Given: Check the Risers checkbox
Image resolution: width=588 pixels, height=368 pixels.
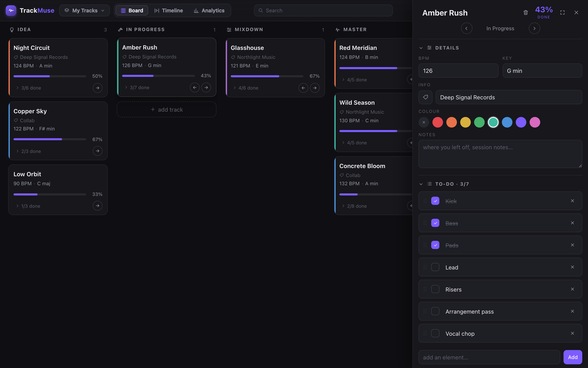Looking at the screenshot, I should point(435,289).
